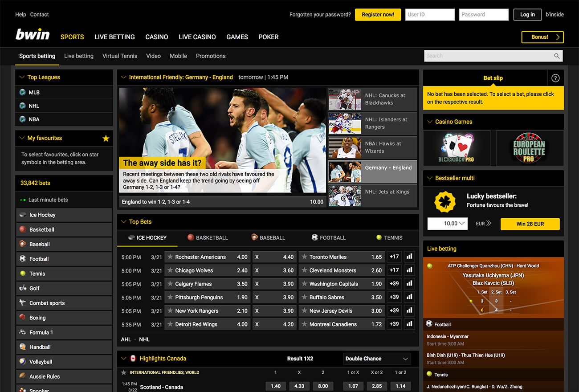Click the Register now! button

click(x=378, y=14)
